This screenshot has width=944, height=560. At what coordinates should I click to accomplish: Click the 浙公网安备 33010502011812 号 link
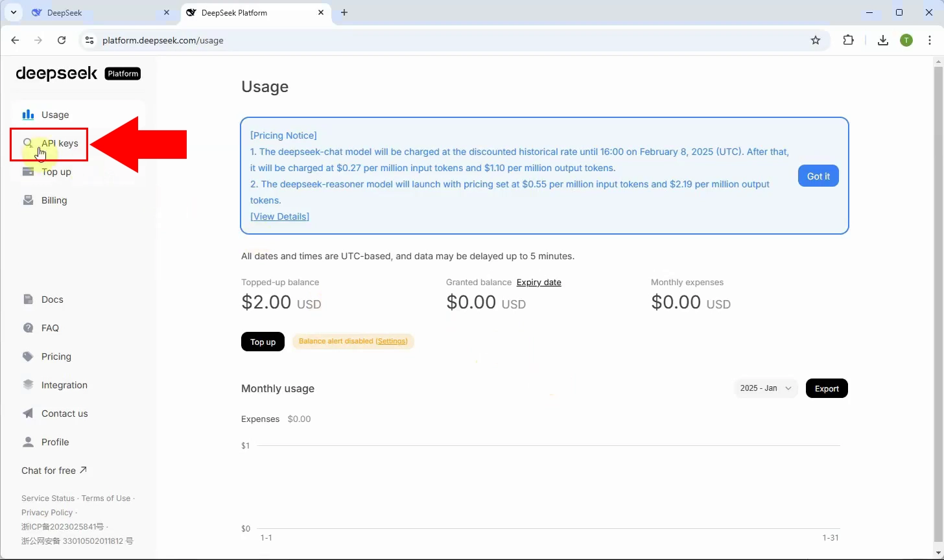(x=77, y=541)
